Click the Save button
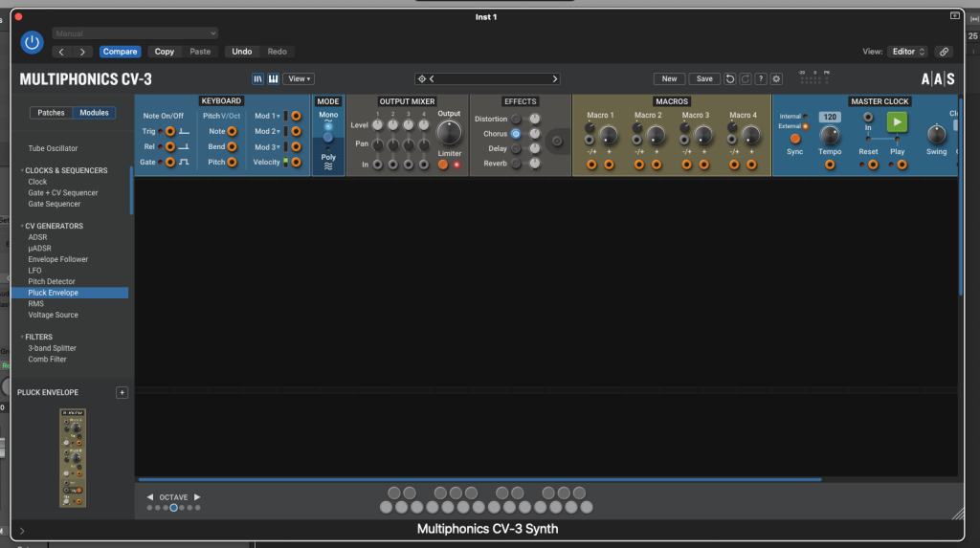This screenshot has width=980, height=548. point(704,79)
